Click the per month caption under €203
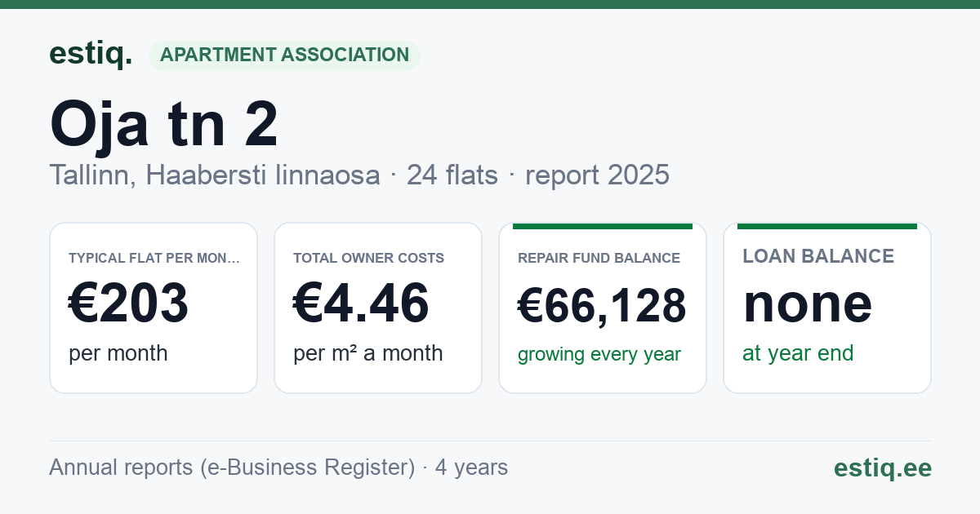Image resolution: width=980 pixels, height=514 pixels. click(118, 353)
